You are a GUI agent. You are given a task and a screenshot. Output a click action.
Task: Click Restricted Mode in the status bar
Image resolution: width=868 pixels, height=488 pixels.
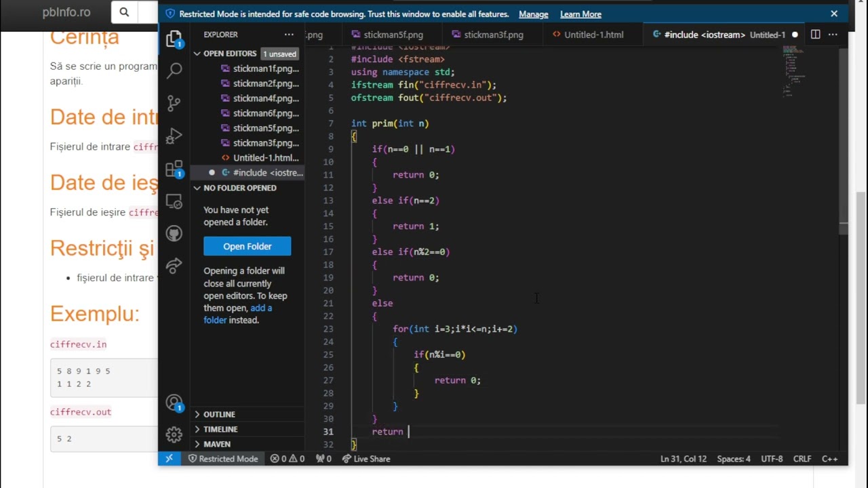click(x=222, y=459)
